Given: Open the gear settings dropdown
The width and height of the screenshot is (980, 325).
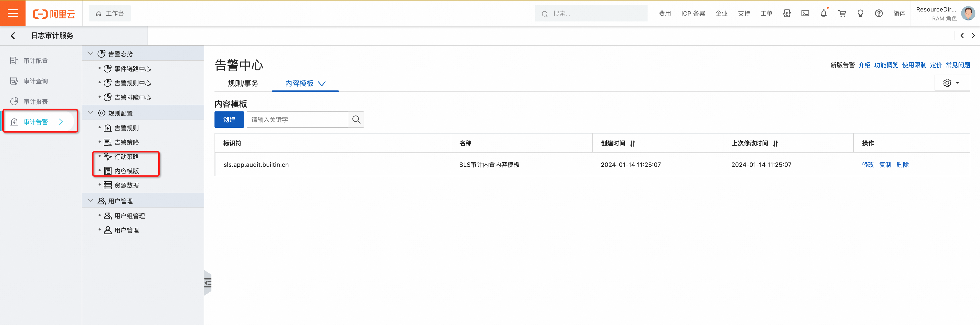Looking at the screenshot, I should pyautogui.click(x=952, y=83).
